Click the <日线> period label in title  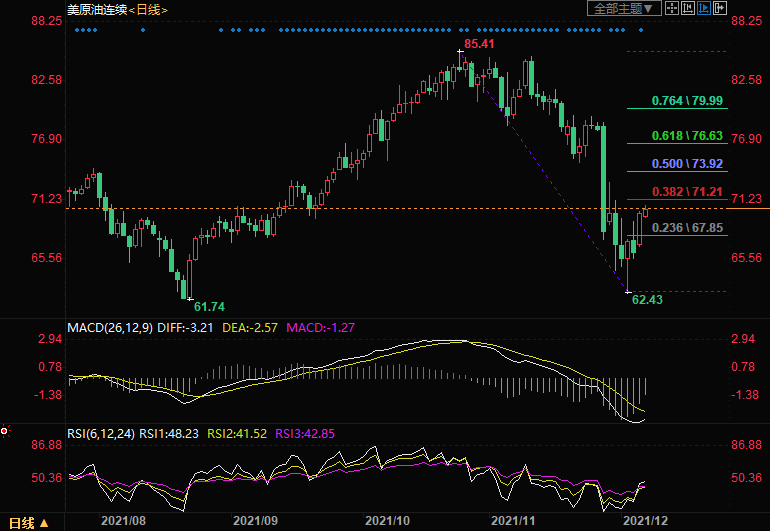tap(148, 10)
